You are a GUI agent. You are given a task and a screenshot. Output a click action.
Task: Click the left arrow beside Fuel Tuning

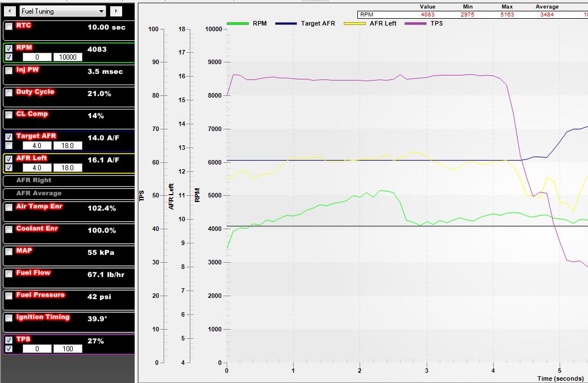coord(9,11)
